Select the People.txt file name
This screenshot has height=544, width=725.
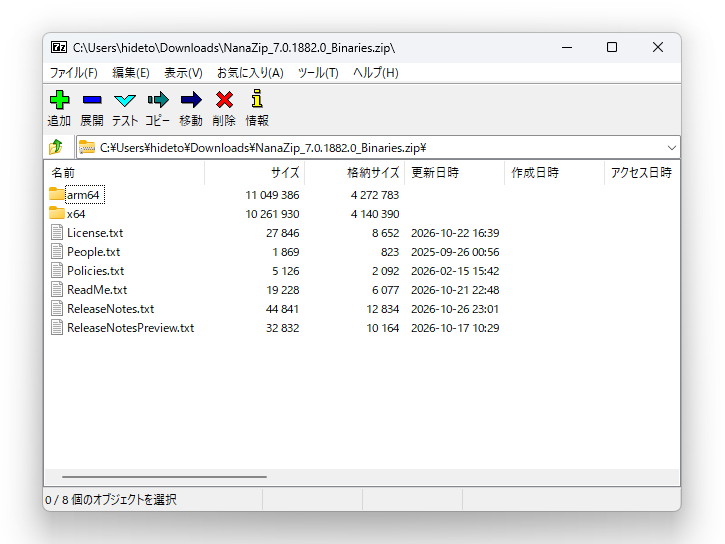(x=93, y=252)
